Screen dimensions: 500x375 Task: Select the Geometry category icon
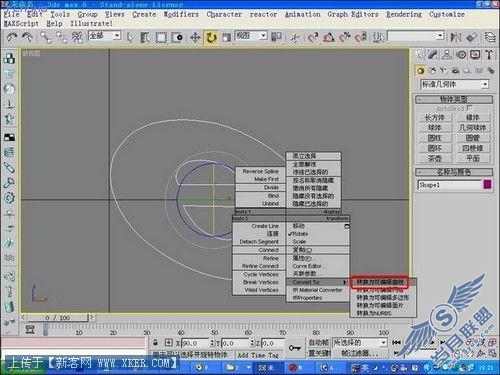(420, 71)
